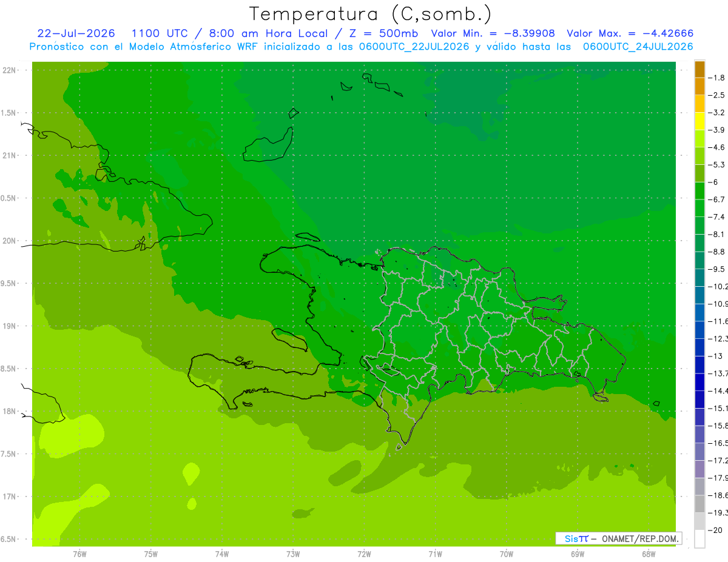Click the '20N' latitude axis label
Screen dimensions: 728x562
[8, 241]
